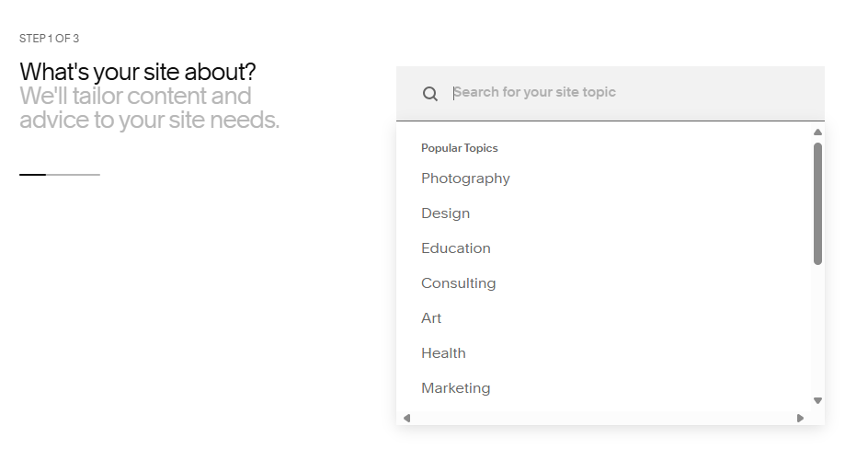Image resolution: width=868 pixels, height=449 pixels.
Task: Click vertical scrollbar track below the thumb
Action: click(817, 329)
